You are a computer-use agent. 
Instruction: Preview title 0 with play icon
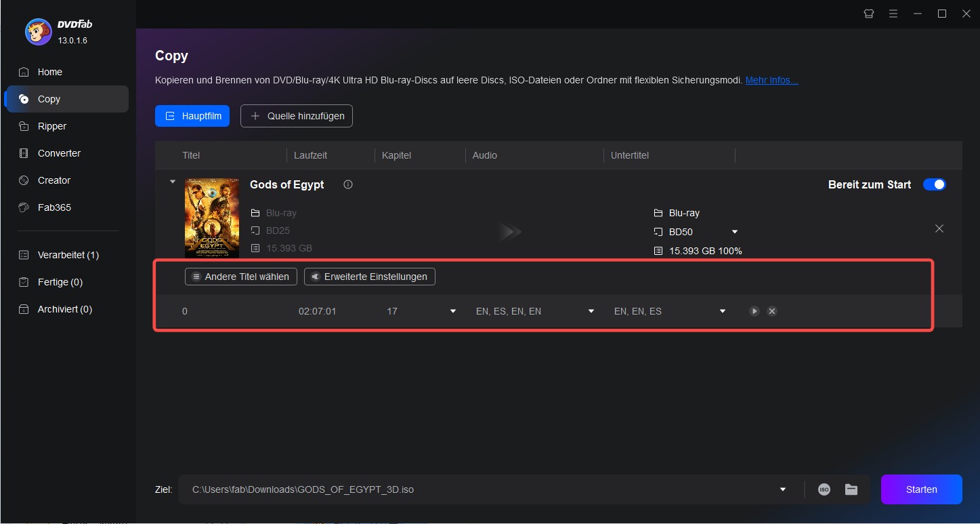754,311
